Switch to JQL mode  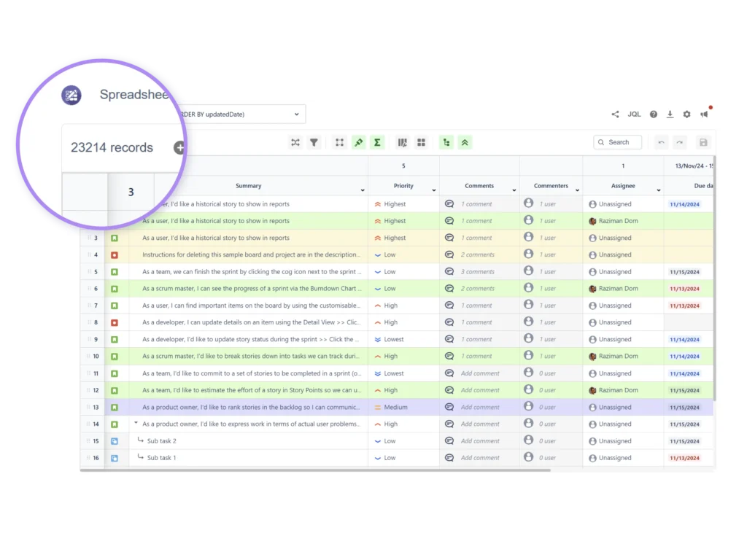click(634, 114)
